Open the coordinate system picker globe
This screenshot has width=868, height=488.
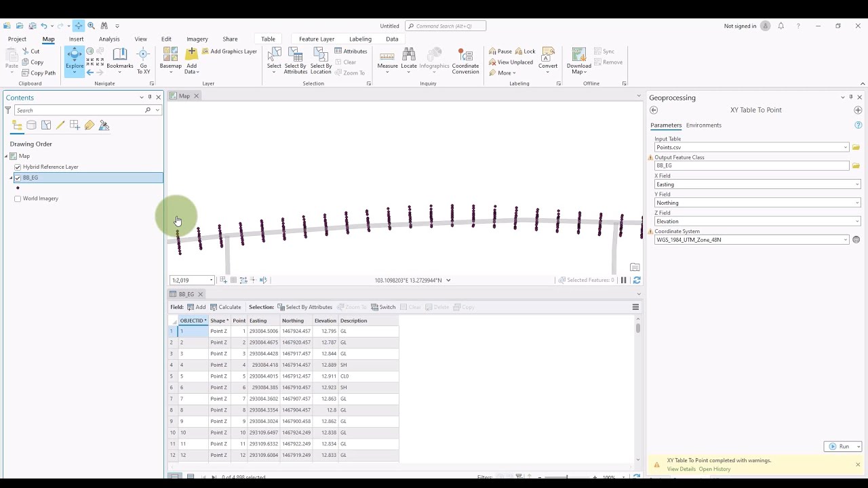pyautogui.click(x=856, y=240)
